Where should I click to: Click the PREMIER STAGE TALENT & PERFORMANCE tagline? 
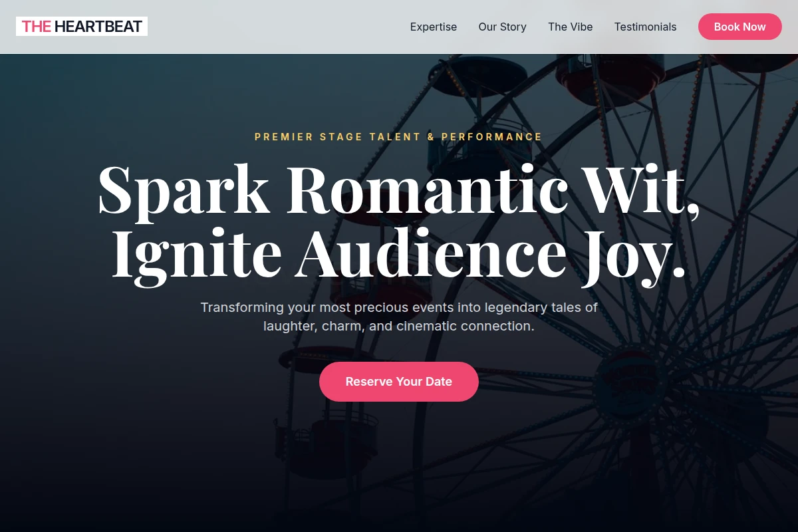tap(399, 137)
